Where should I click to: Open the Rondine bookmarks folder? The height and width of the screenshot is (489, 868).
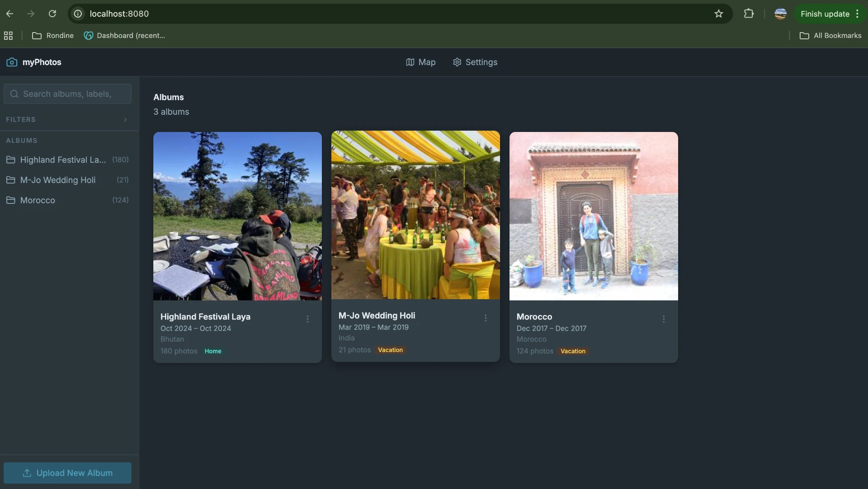coord(53,35)
